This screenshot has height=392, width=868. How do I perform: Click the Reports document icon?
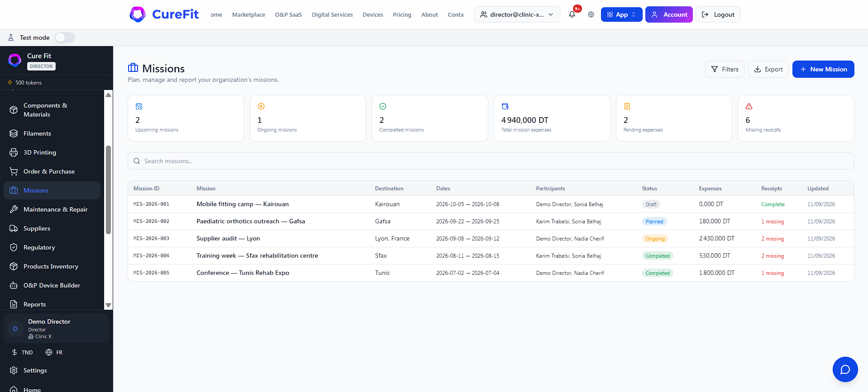point(14,304)
